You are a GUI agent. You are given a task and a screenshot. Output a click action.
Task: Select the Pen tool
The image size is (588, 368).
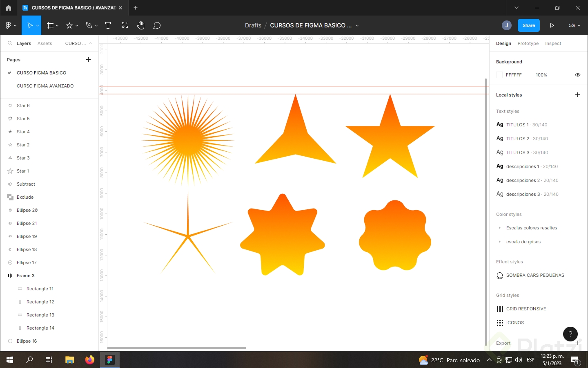coord(89,25)
